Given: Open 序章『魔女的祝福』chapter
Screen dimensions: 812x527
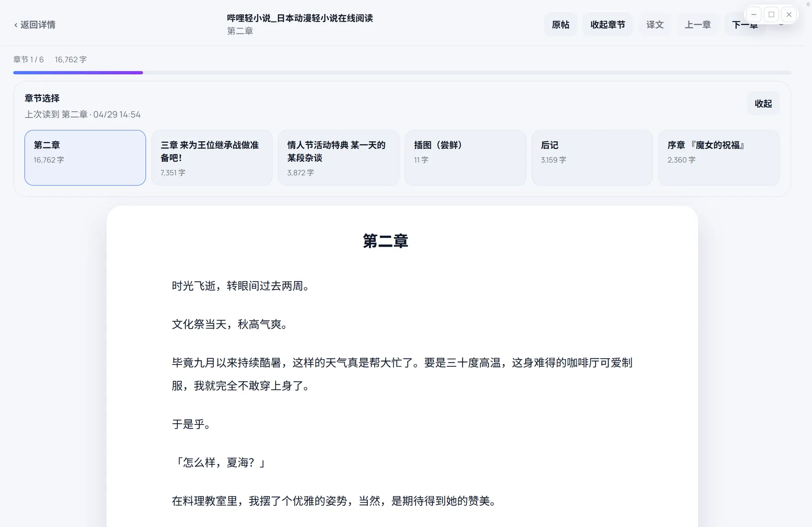Looking at the screenshot, I should coord(719,157).
